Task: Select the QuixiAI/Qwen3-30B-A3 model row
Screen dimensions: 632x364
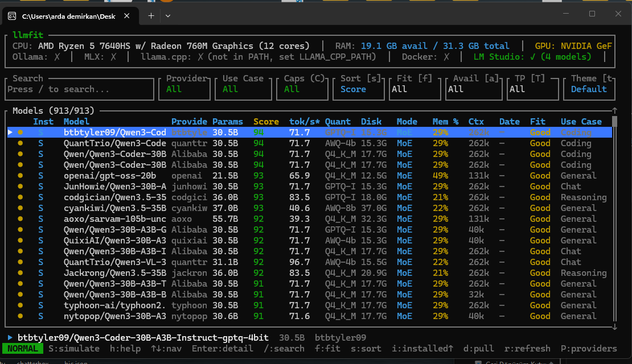Action: 310,241
